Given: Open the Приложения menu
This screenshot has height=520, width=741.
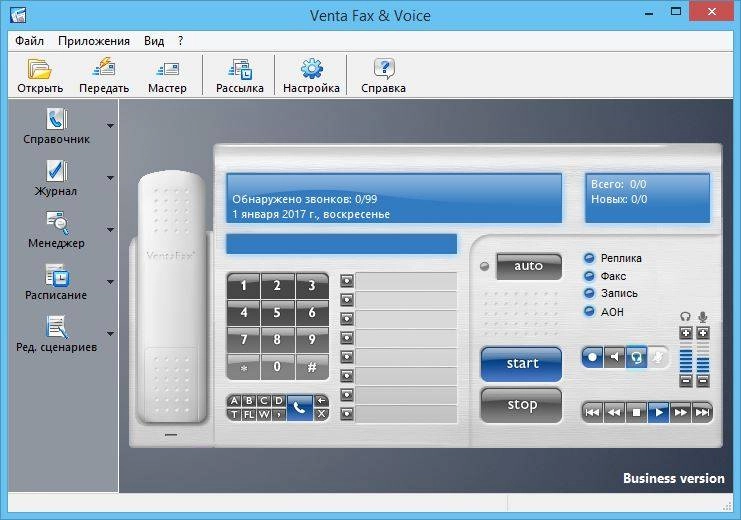Looking at the screenshot, I should tap(94, 41).
